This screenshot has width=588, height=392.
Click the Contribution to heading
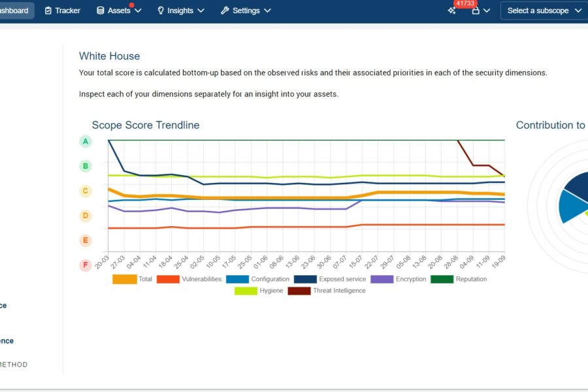(x=551, y=125)
